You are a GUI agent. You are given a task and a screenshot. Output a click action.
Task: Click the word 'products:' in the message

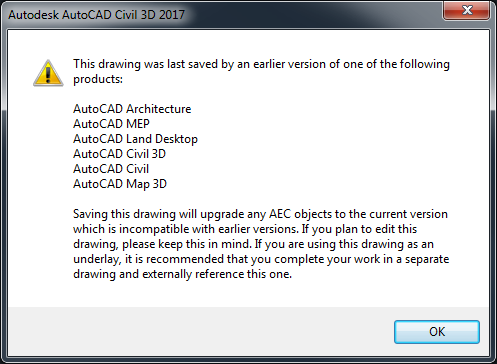[x=98, y=79]
